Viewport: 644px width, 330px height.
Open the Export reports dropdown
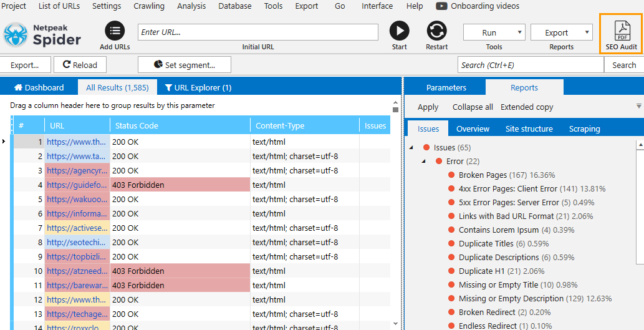(562, 32)
